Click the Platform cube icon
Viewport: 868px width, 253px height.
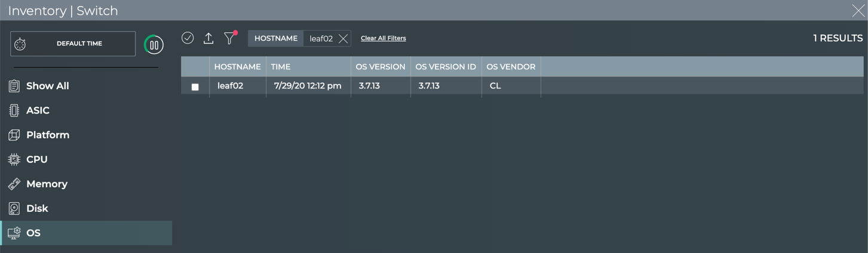14,135
